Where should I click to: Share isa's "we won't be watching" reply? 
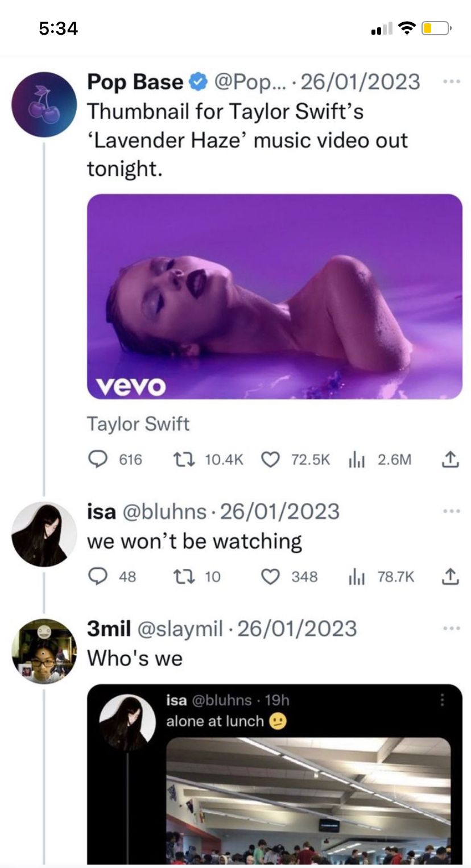pyautogui.click(x=450, y=577)
